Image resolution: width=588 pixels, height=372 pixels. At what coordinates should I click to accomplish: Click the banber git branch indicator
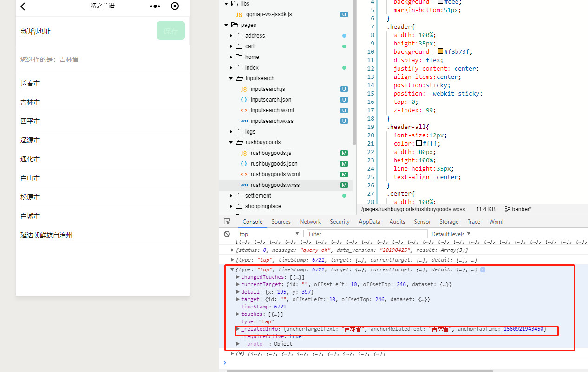point(518,209)
